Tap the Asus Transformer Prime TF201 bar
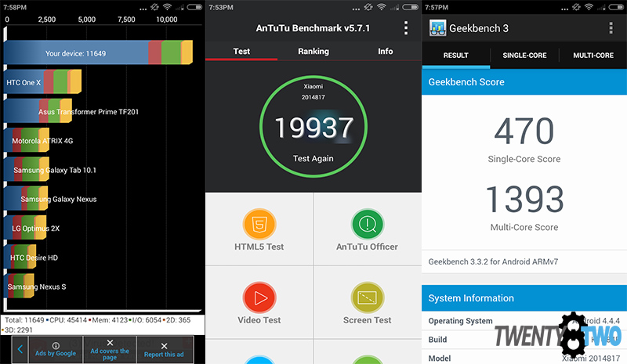The width and height of the screenshot is (627, 364). (x=38, y=111)
